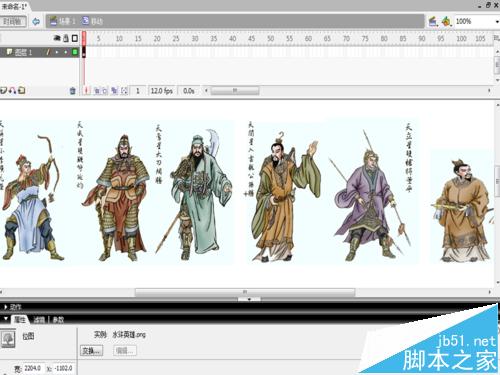
Task: Switch to the 未命名-1 document tab
Action: [x=14, y=6]
